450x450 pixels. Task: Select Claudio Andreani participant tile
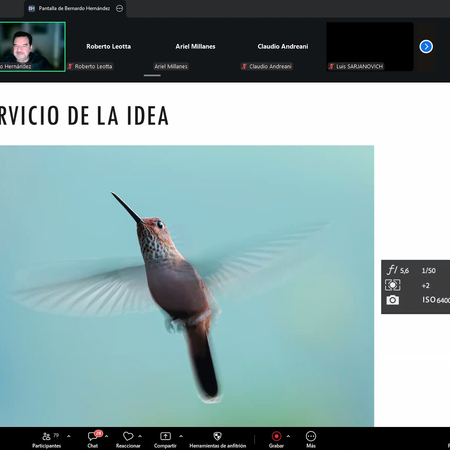pos(283,47)
